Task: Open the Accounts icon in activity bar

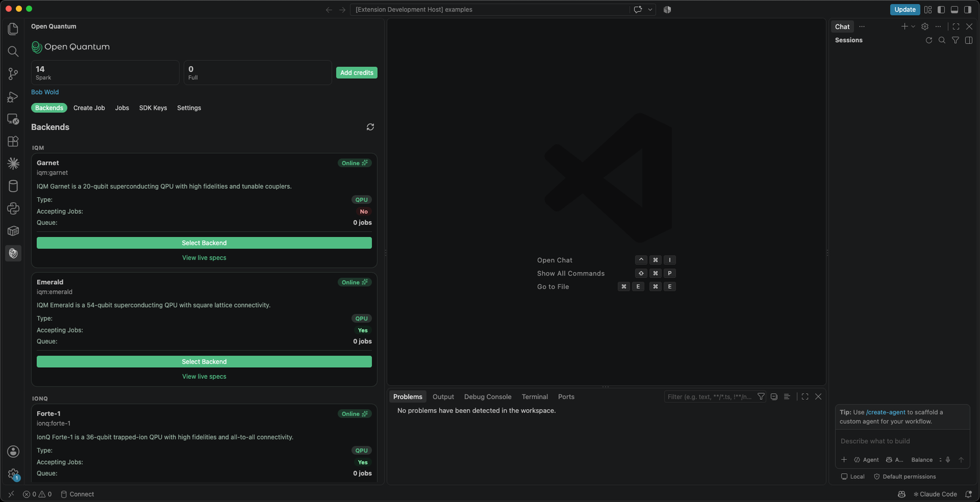Action: pyautogui.click(x=13, y=452)
